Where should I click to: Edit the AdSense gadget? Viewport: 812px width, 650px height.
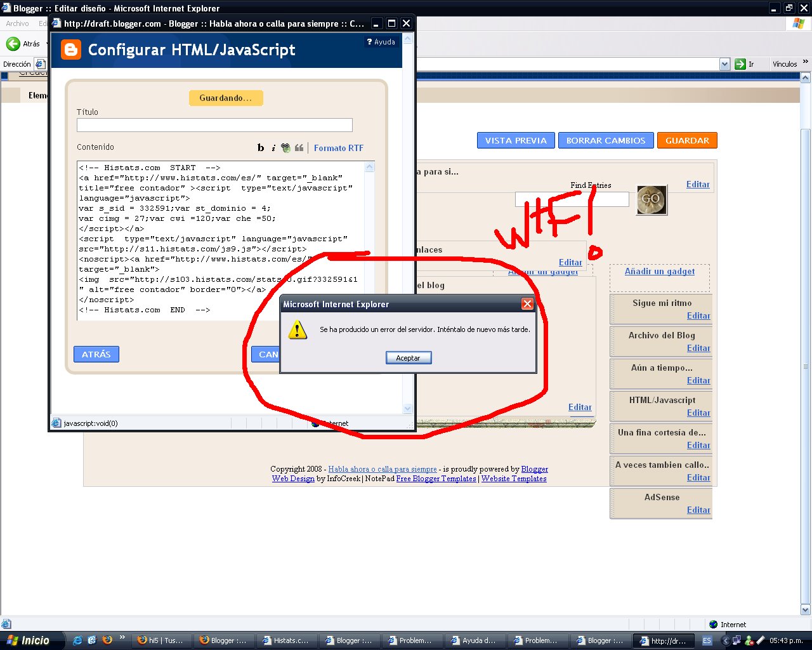coord(698,510)
